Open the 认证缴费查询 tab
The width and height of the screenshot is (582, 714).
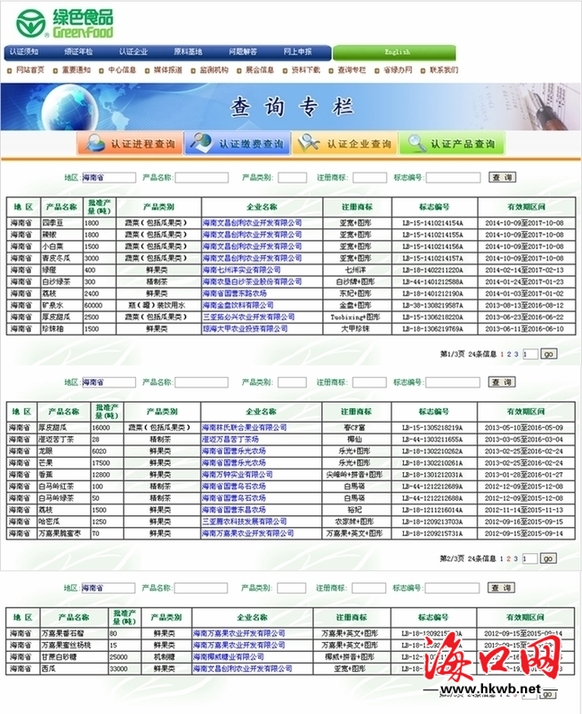click(x=237, y=144)
